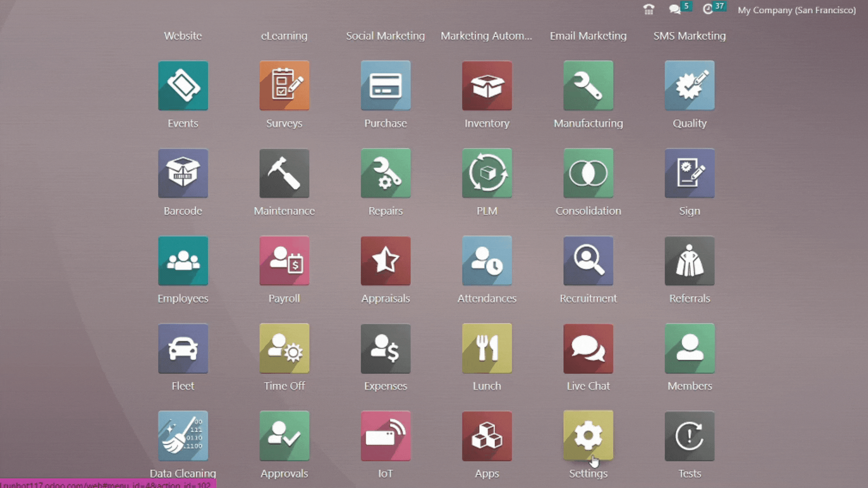This screenshot has height=488, width=868.
Task: Open the Events app
Action: click(183, 86)
